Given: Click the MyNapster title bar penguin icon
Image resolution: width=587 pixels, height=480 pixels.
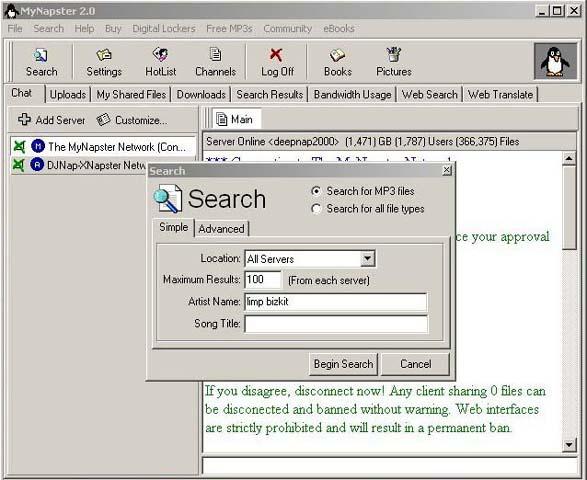Looking at the screenshot, I should coord(11,11).
